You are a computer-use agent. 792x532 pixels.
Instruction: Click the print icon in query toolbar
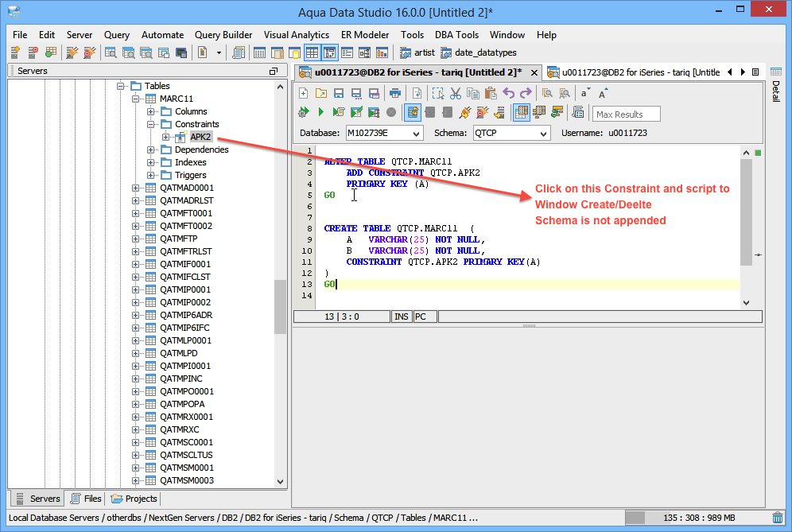(395, 94)
